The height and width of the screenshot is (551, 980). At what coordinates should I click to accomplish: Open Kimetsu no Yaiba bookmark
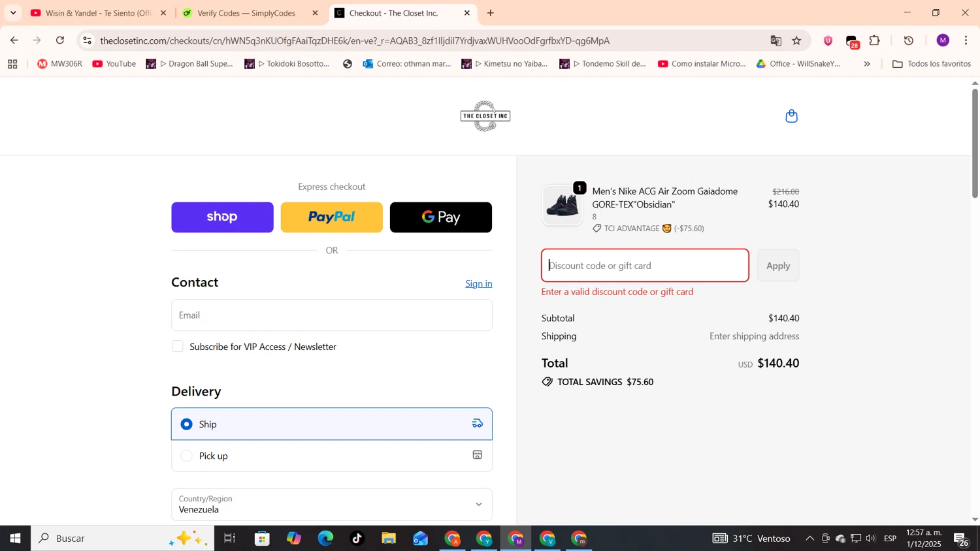pos(505,64)
